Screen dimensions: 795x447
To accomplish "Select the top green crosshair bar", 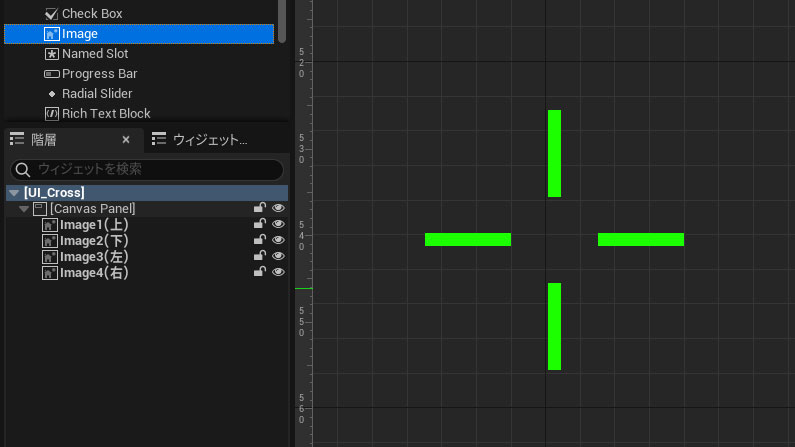I will [554, 153].
